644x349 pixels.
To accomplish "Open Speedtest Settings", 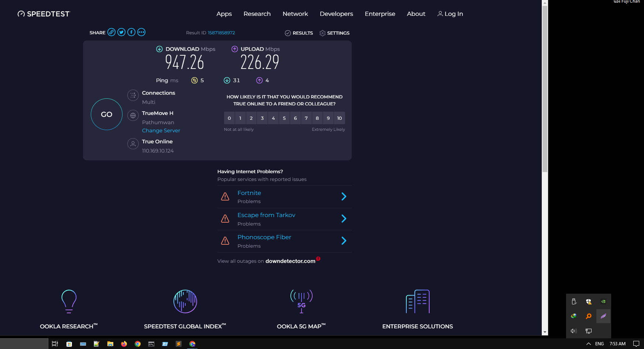I will [x=334, y=33].
